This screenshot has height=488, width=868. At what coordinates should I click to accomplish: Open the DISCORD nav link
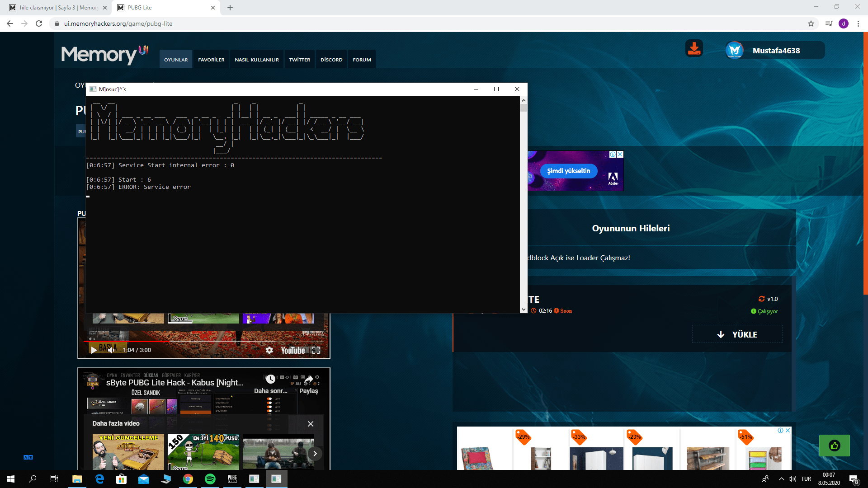tap(331, 60)
